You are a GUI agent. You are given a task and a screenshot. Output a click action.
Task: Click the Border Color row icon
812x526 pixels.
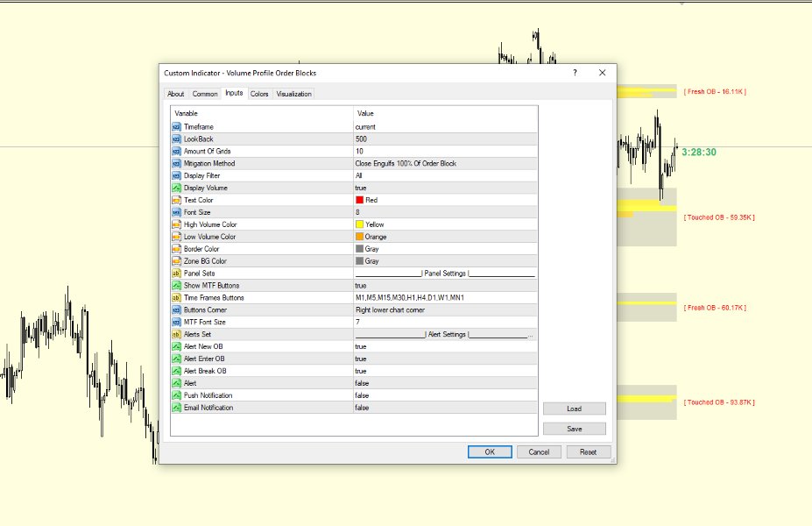point(177,249)
